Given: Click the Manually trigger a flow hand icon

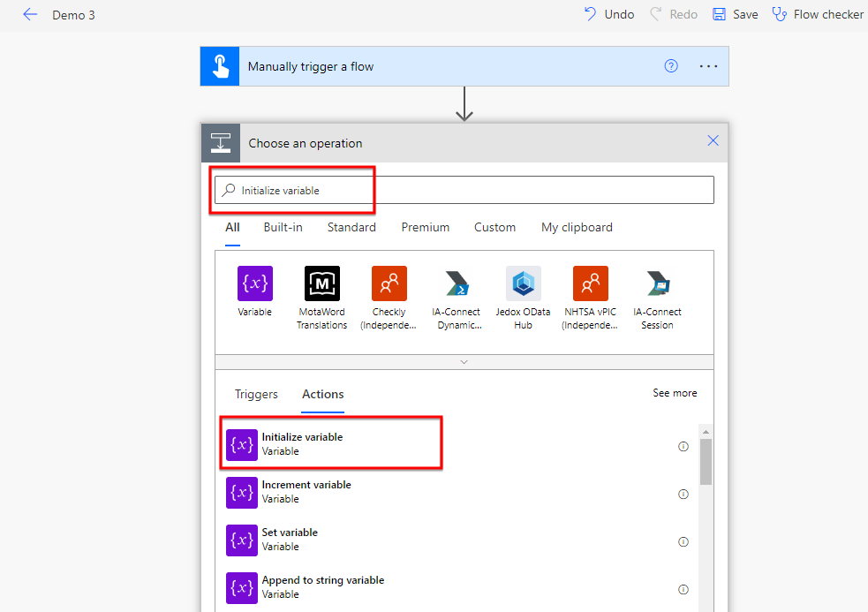Looking at the screenshot, I should [220, 66].
